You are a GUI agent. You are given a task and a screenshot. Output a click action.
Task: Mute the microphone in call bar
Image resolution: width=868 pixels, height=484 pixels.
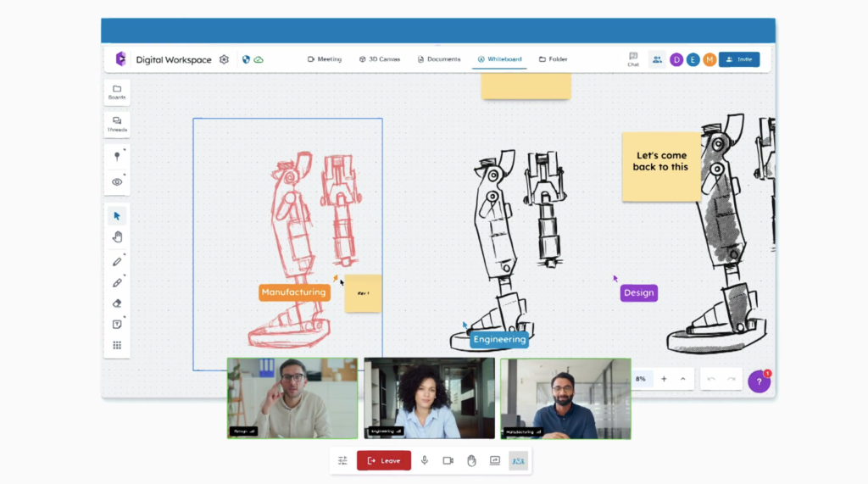tap(425, 460)
